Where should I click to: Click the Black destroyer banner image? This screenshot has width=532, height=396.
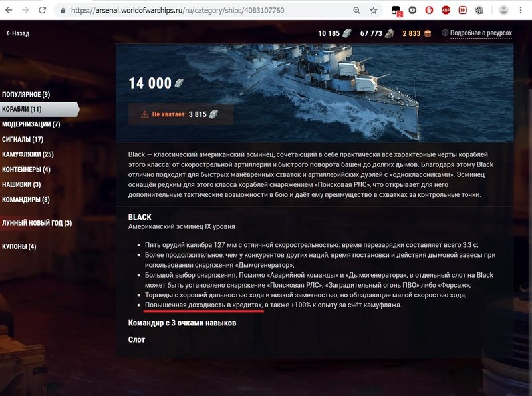click(x=314, y=93)
